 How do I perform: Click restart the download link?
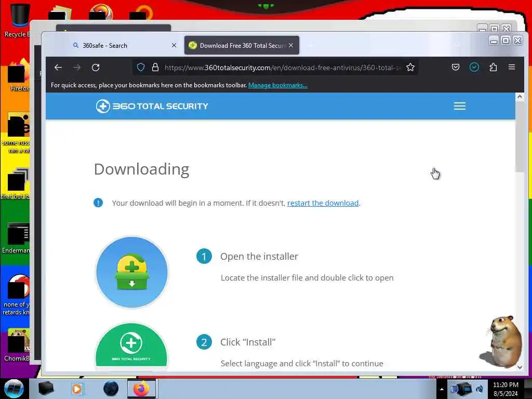[x=323, y=203]
